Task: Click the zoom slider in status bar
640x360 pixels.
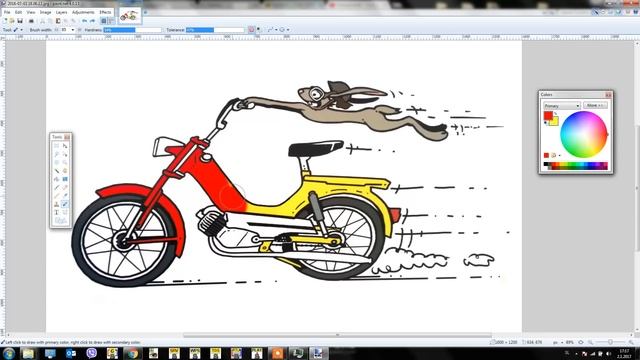Action: 610,342
